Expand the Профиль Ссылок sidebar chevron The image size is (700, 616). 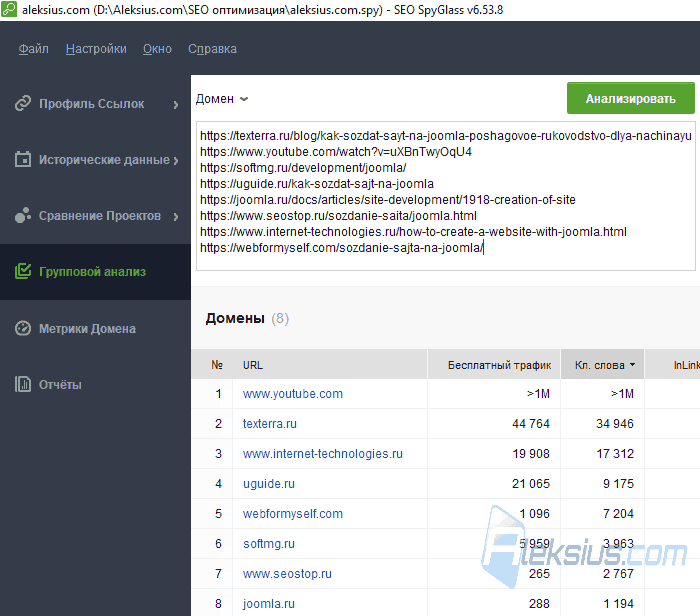click(x=176, y=104)
